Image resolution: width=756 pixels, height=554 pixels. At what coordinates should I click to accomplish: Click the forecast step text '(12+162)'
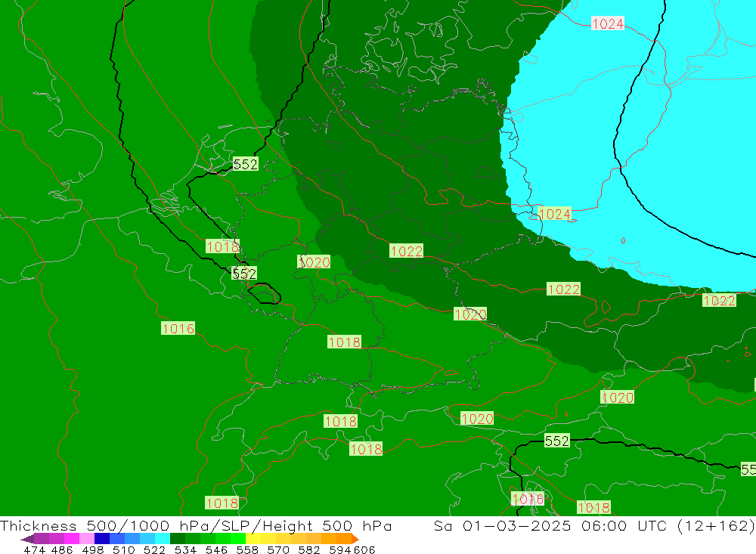tap(716, 525)
